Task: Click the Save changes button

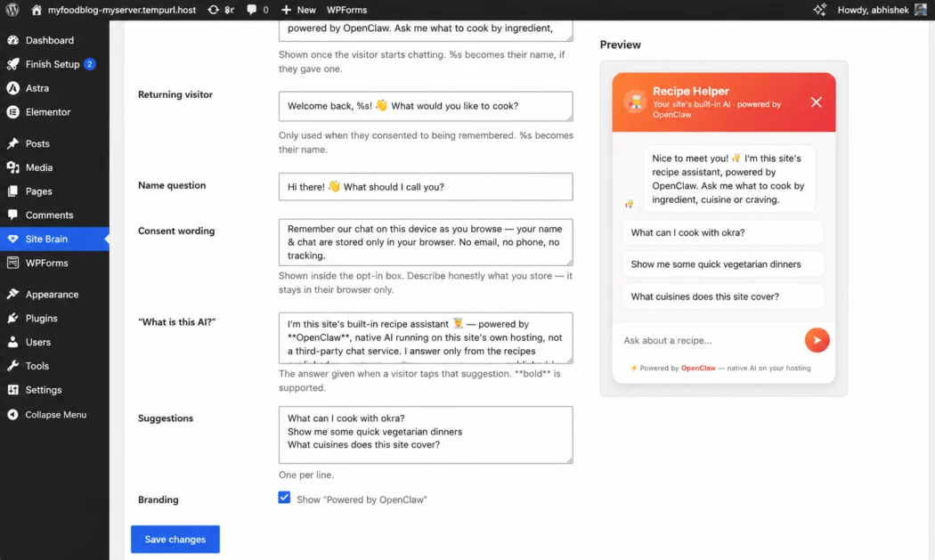Action: tap(175, 540)
